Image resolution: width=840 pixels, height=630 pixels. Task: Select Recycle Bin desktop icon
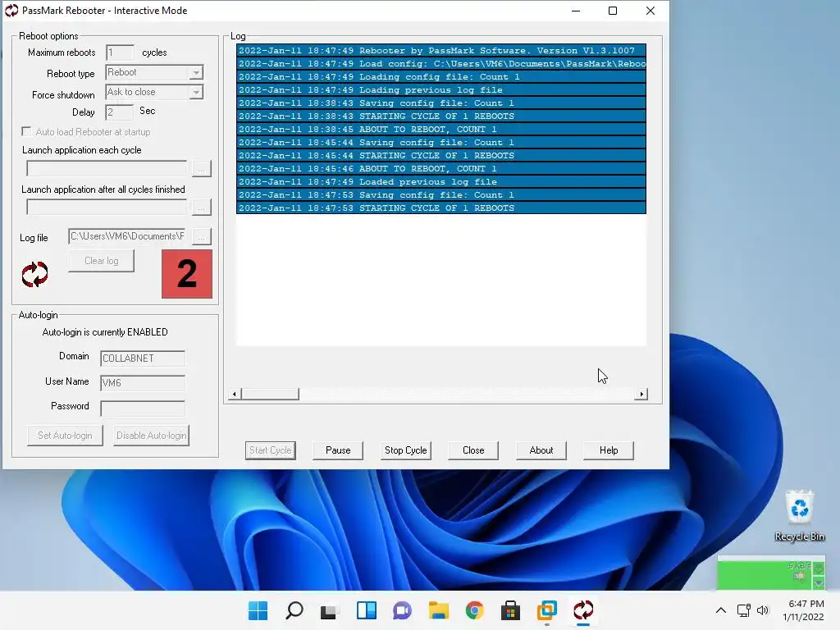(x=799, y=516)
